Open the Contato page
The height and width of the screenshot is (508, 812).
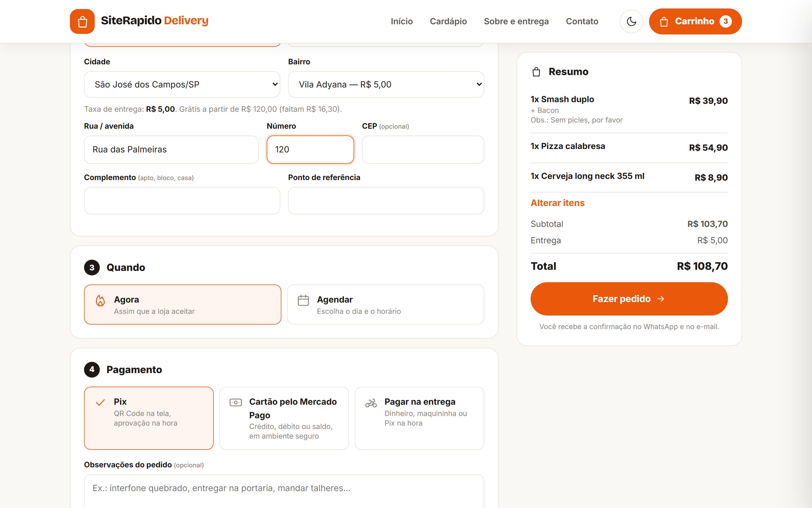click(x=582, y=21)
